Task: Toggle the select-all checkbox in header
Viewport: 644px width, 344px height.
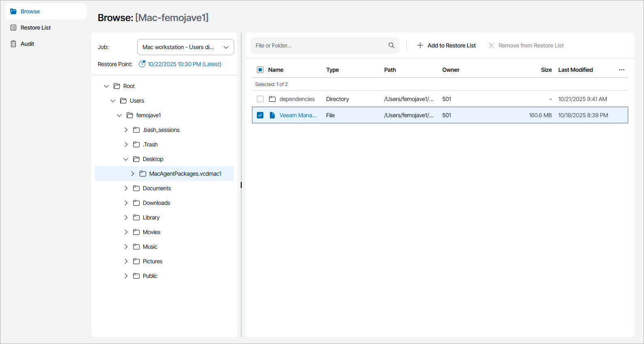Action: point(260,70)
